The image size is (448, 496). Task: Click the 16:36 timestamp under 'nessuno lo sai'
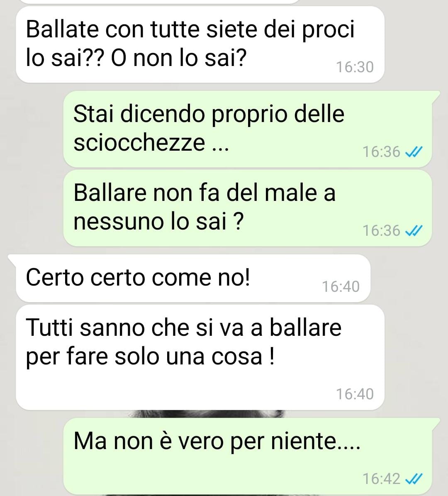pos(381,231)
